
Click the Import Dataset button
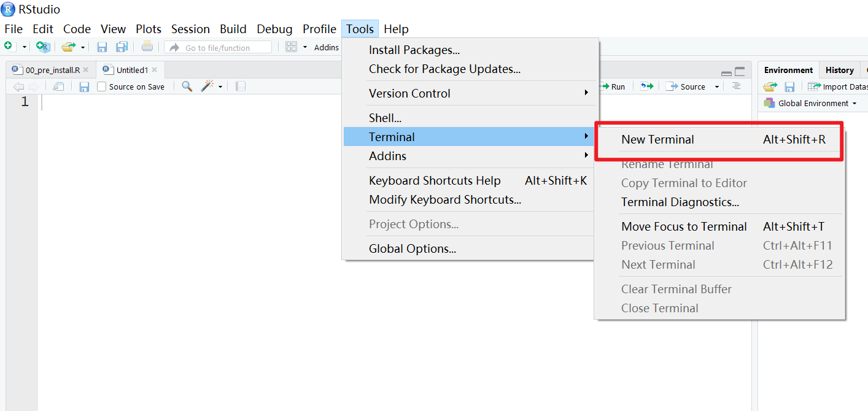point(837,86)
